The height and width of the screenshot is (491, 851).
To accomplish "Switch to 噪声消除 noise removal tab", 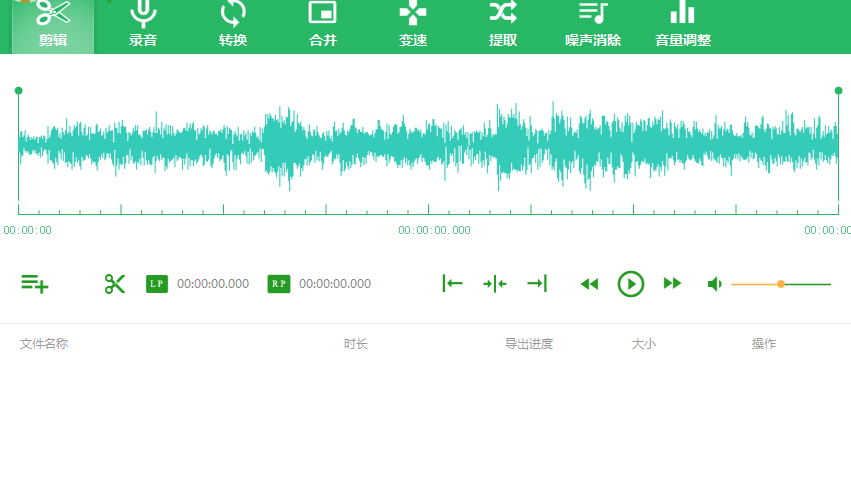I will click(x=593, y=26).
